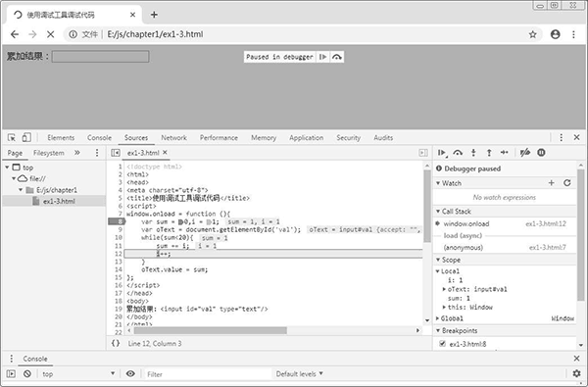Toggle breakpoint on line 8
The height and width of the screenshot is (387, 588).
(x=116, y=221)
